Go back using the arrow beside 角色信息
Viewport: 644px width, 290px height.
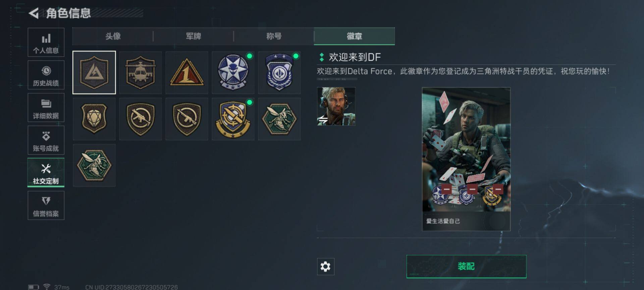click(34, 13)
